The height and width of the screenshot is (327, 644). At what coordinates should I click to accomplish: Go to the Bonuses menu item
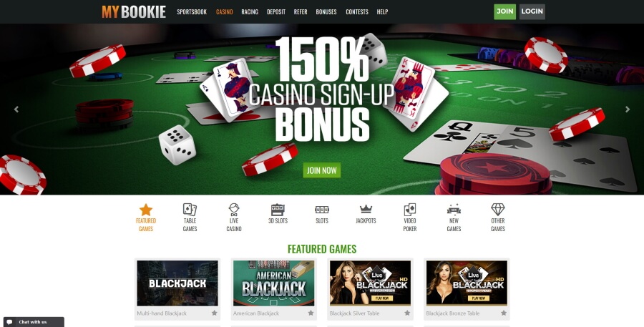[x=326, y=12]
